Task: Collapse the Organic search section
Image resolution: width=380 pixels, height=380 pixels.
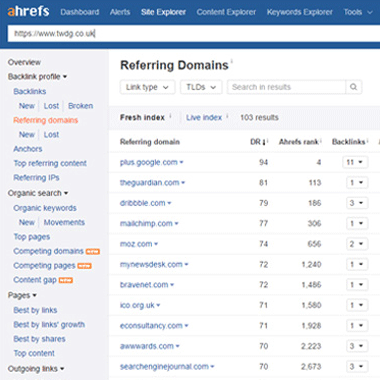Action: (38, 193)
